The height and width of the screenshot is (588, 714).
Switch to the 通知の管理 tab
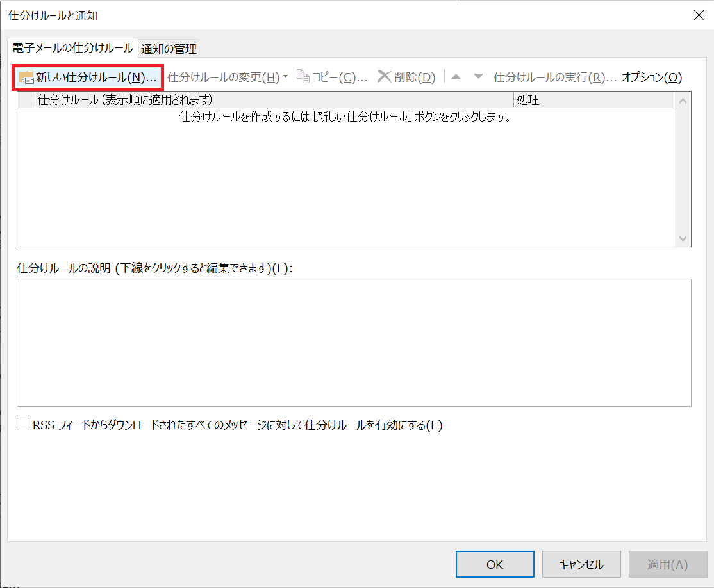(169, 49)
